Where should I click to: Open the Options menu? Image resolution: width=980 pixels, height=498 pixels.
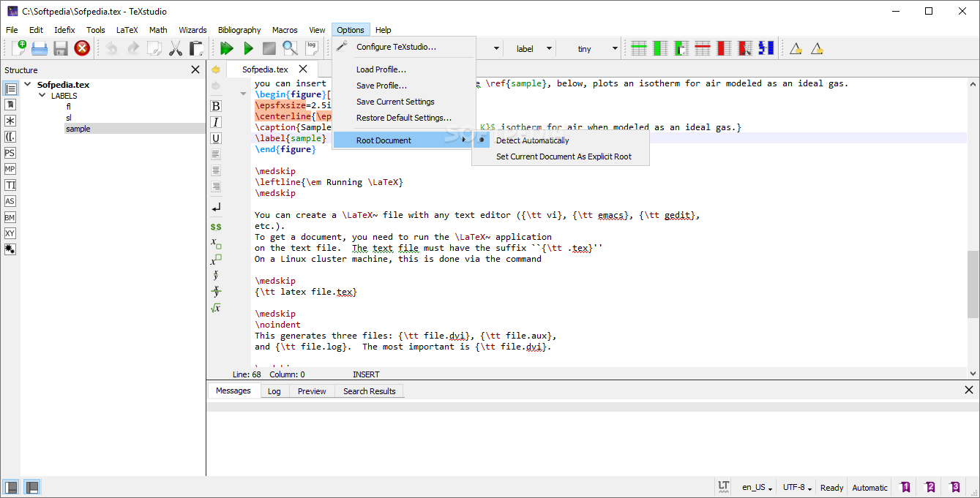pos(351,30)
